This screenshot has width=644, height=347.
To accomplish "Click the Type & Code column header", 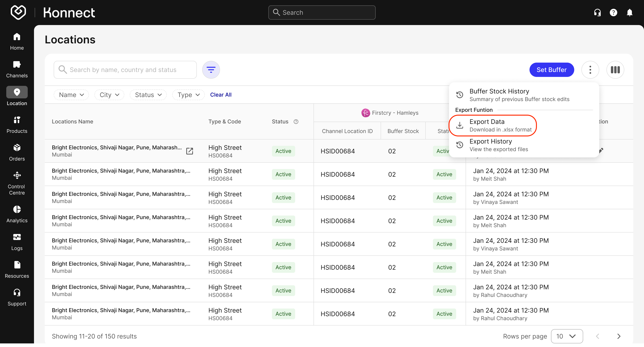I will point(225,122).
